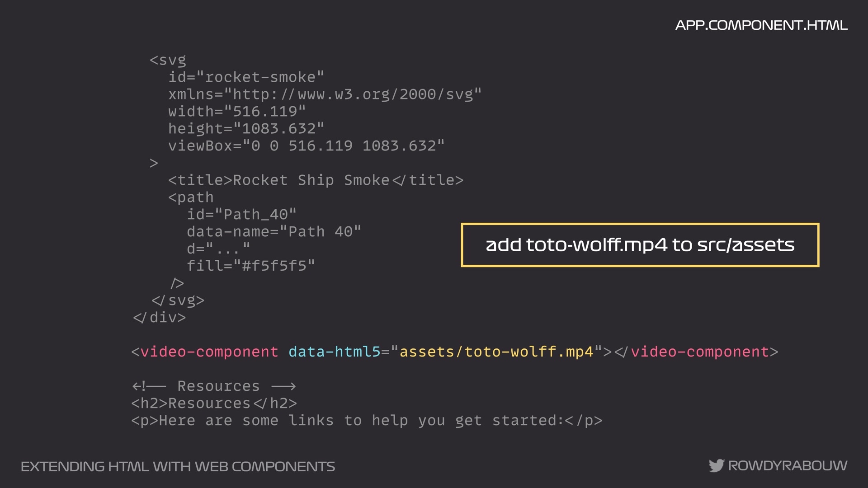Click the 'Here are some links' paragraph

click(366, 420)
